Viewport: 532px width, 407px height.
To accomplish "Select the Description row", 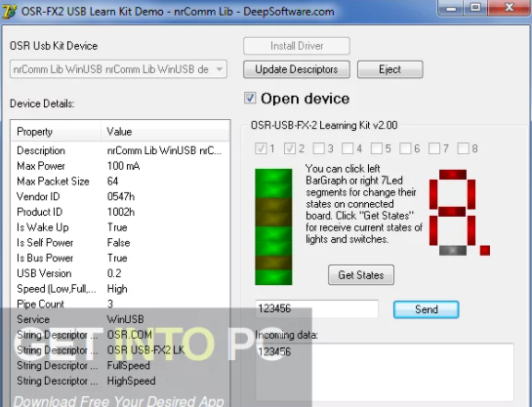I will 120,150.
